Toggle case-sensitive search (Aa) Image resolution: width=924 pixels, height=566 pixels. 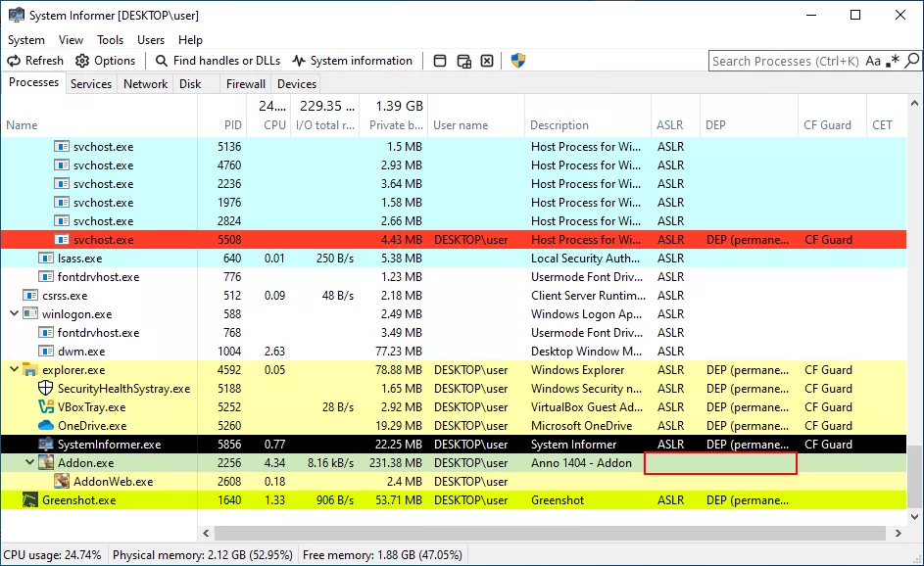coord(873,61)
